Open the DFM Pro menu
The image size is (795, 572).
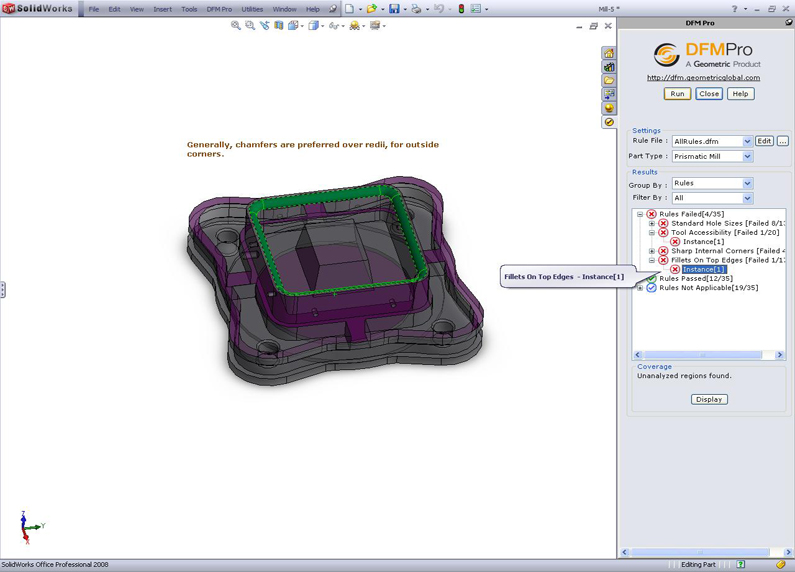click(219, 9)
